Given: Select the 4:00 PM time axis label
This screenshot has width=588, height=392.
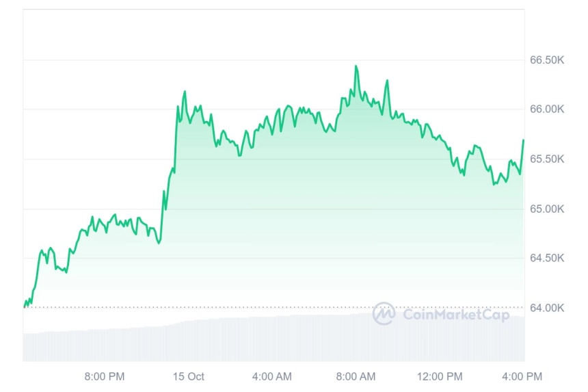Looking at the screenshot, I should [x=522, y=376].
